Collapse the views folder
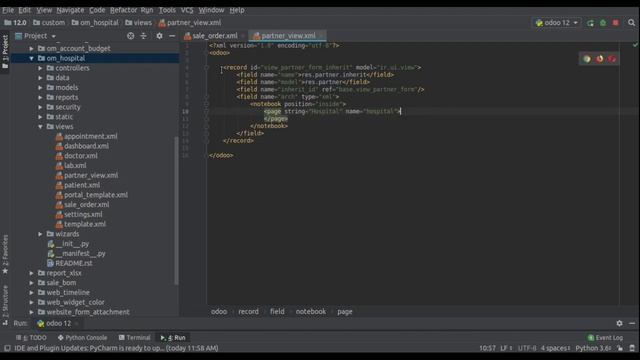The height and width of the screenshot is (360, 640). [x=40, y=127]
